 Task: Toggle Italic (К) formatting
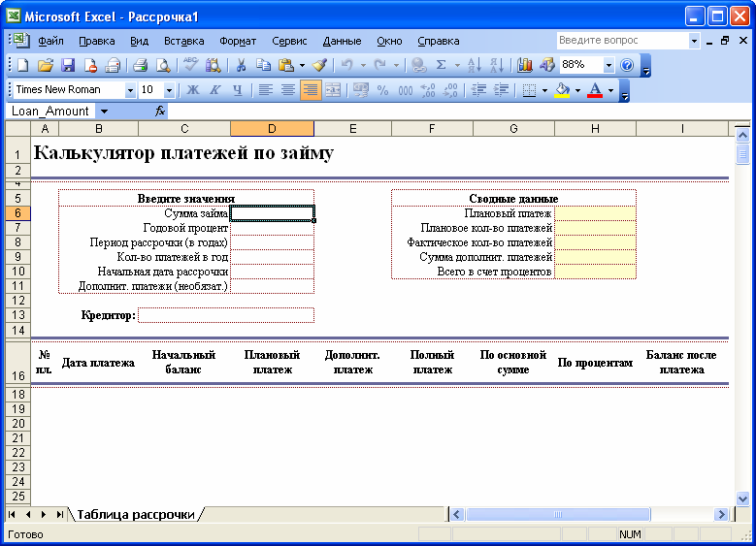(215, 90)
